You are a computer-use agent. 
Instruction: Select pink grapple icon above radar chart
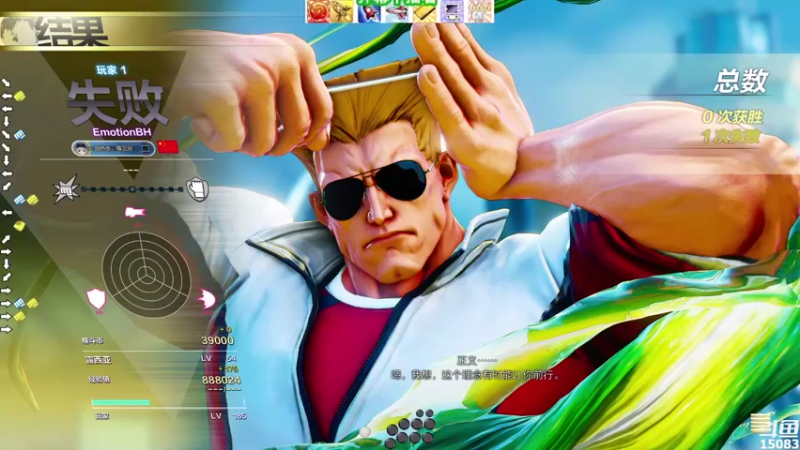pos(135,212)
